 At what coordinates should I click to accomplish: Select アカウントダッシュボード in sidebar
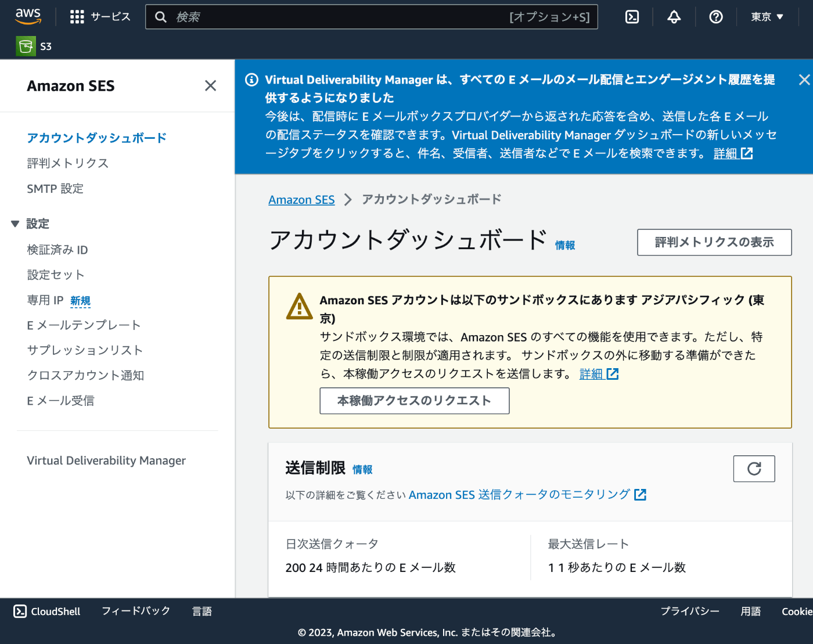coord(96,138)
